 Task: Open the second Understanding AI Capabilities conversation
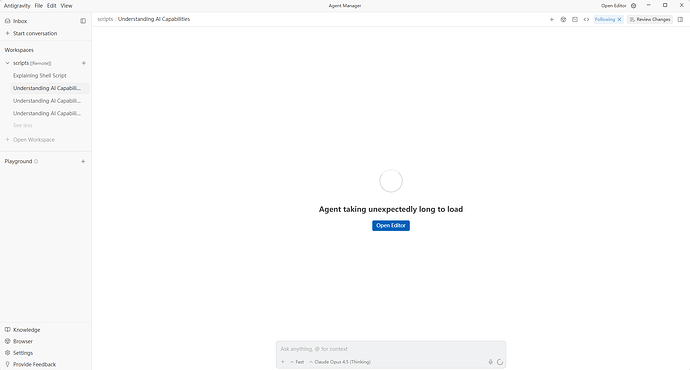point(47,101)
